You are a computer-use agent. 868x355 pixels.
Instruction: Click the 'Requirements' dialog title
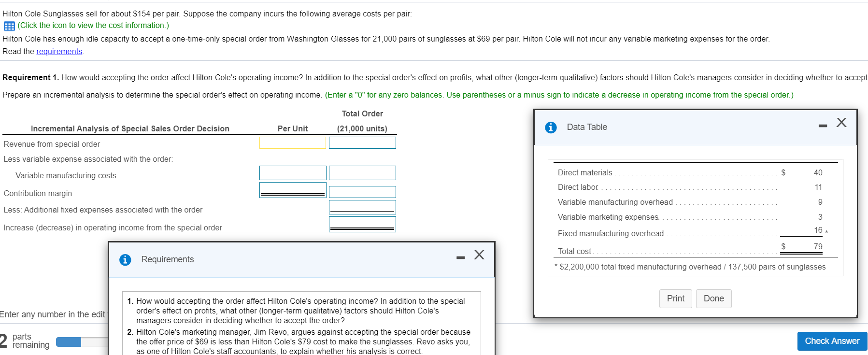(168, 259)
